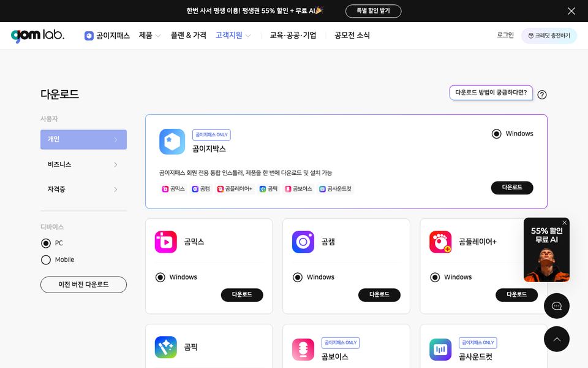Click the 곰이지박스 description text

tap(246, 173)
